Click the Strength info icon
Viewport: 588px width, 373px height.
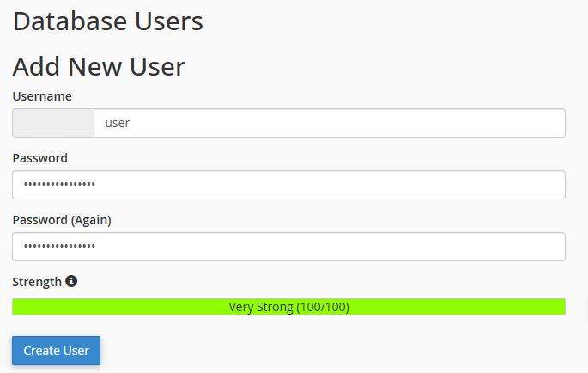[71, 281]
